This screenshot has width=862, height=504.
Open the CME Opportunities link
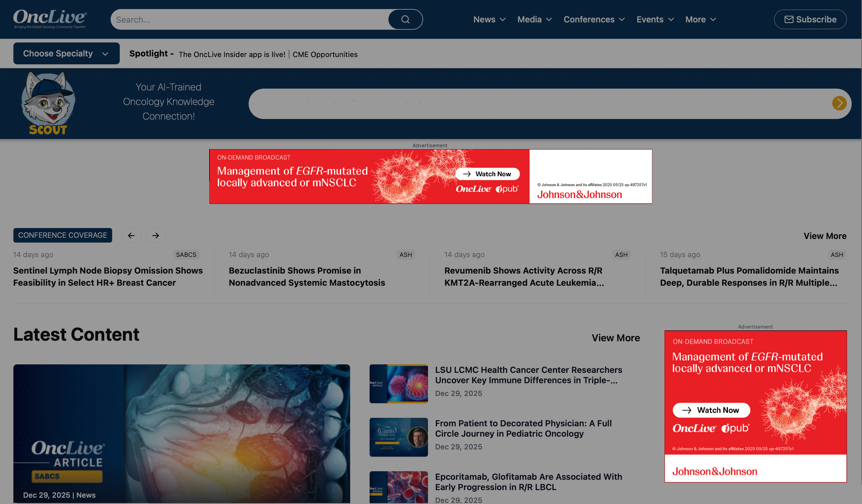[325, 54]
